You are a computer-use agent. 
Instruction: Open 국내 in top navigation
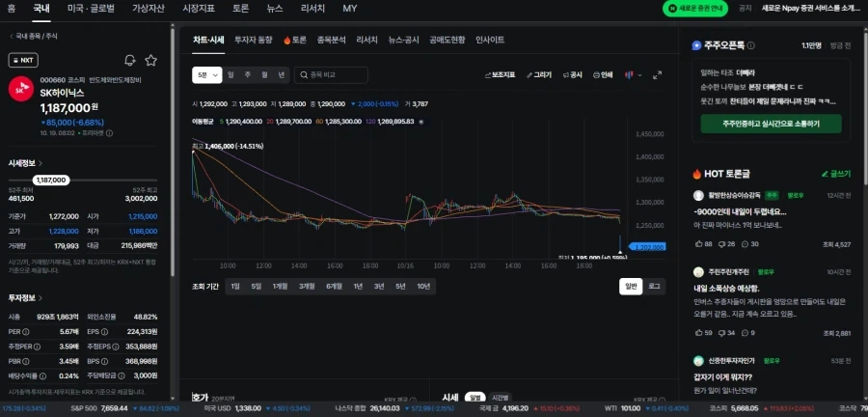41,9
